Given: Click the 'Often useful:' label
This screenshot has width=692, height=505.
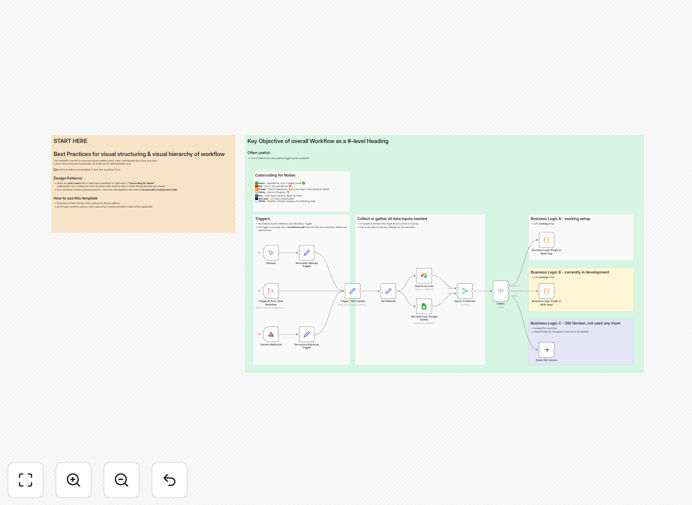Looking at the screenshot, I should (259, 153).
